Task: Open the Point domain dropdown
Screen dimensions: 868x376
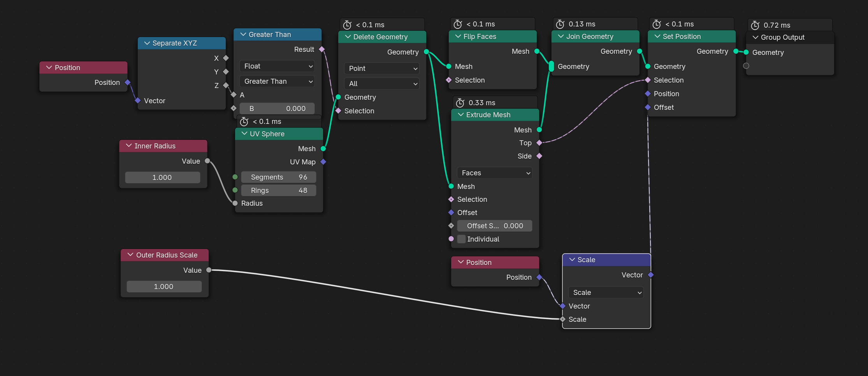Action: coord(382,69)
